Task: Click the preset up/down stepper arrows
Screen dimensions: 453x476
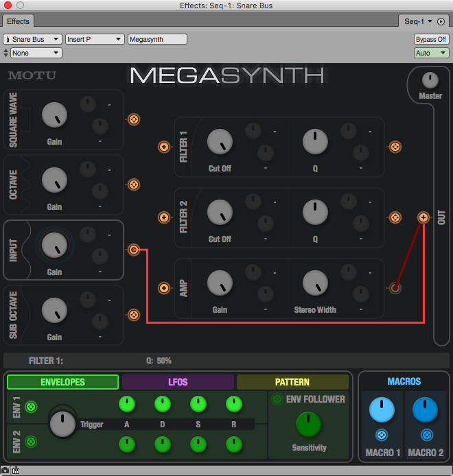Action: [5, 53]
